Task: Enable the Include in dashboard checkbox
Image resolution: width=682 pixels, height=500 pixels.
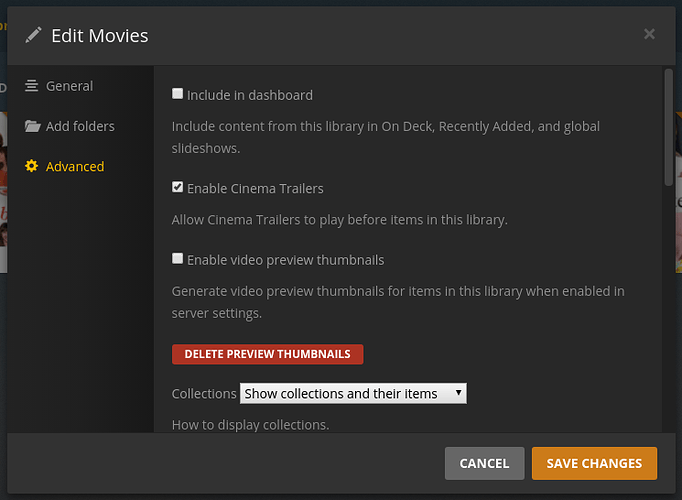Action: tap(177, 93)
